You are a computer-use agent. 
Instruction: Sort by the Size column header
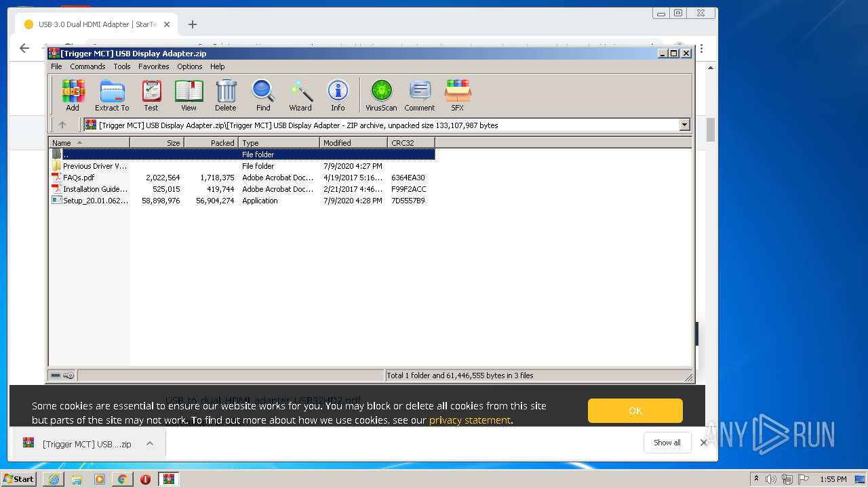point(157,142)
